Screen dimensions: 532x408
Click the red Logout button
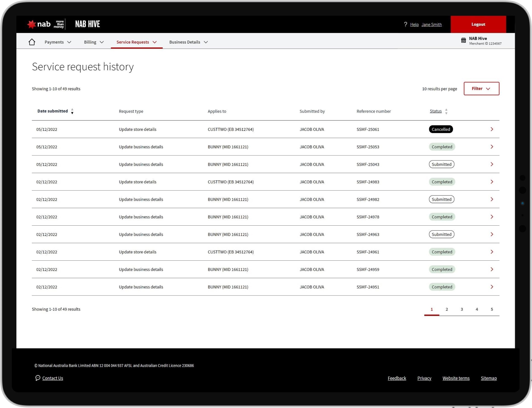478,24
